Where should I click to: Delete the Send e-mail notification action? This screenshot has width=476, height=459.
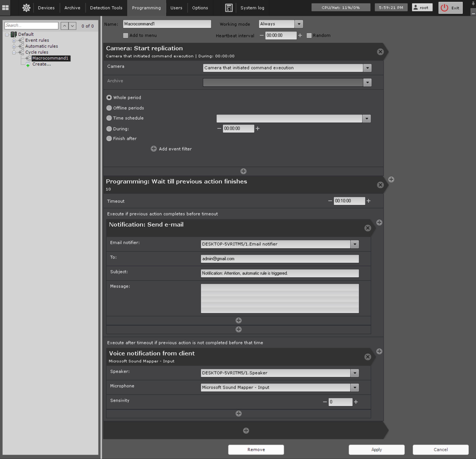coord(368,228)
